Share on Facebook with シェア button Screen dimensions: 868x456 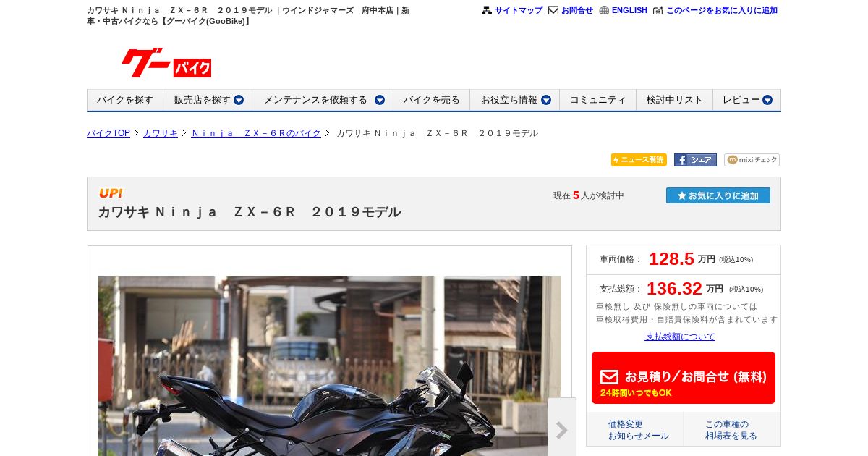pyautogui.click(x=695, y=160)
